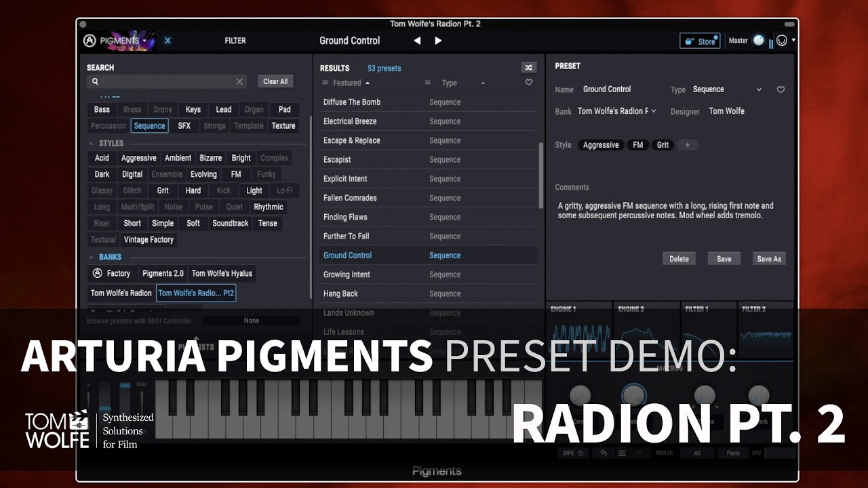Toggle the Rhythmic style tag
This screenshot has height=488, width=868.
(269, 207)
